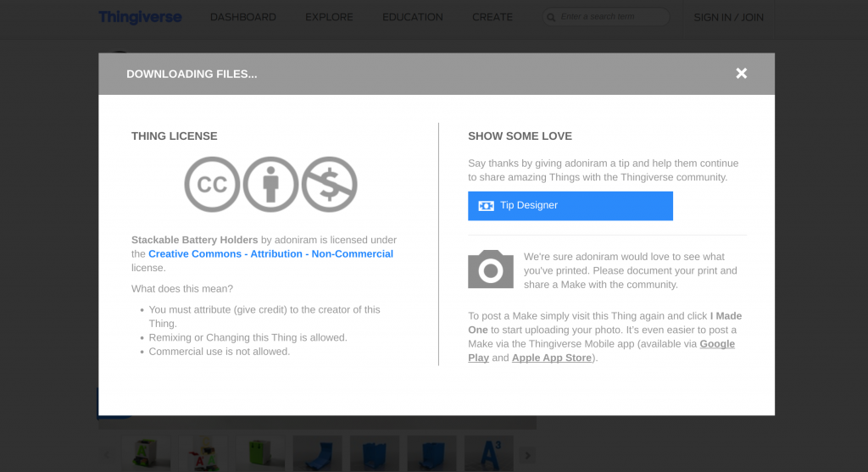Select the fifth thumbnail, blue model
This screenshot has height=472, width=868.
[x=374, y=453]
